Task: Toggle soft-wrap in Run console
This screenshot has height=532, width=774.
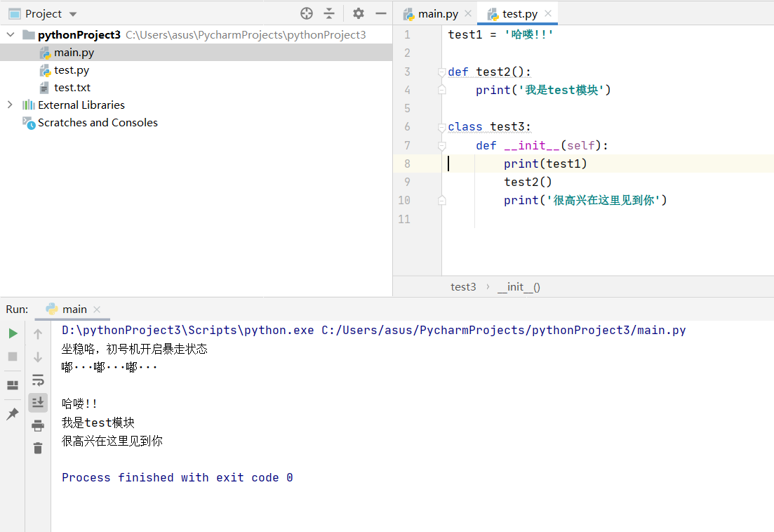Action: click(x=38, y=380)
